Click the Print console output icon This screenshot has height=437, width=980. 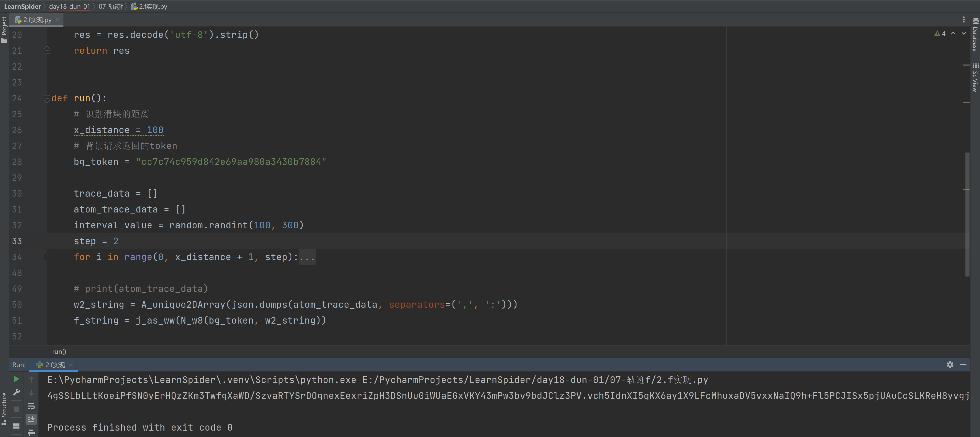(31, 432)
